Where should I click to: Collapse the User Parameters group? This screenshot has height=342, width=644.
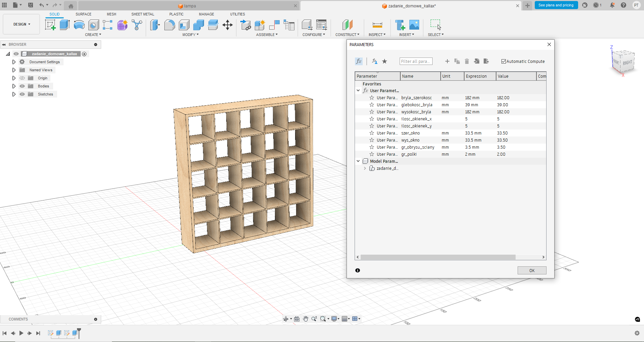(358, 90)
